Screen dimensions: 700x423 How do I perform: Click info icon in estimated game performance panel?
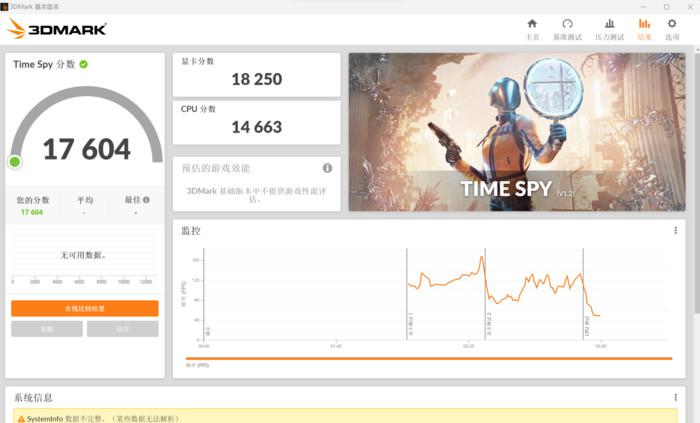327,168
